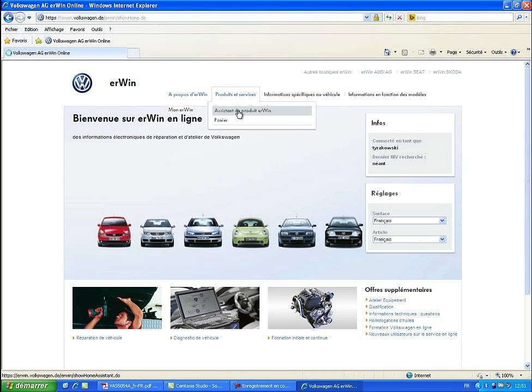Viewport: 532px width, 392px height.
Task: Open Atelier Equipement link
Action: point(387,300)
